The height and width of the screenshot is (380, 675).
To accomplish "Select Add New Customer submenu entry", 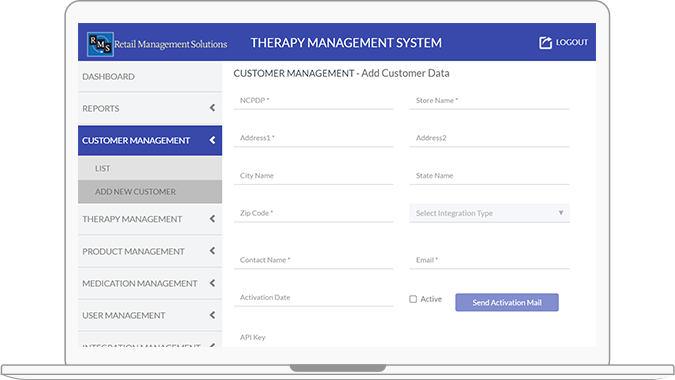I will pyautogui.click(x=150, y=192).
